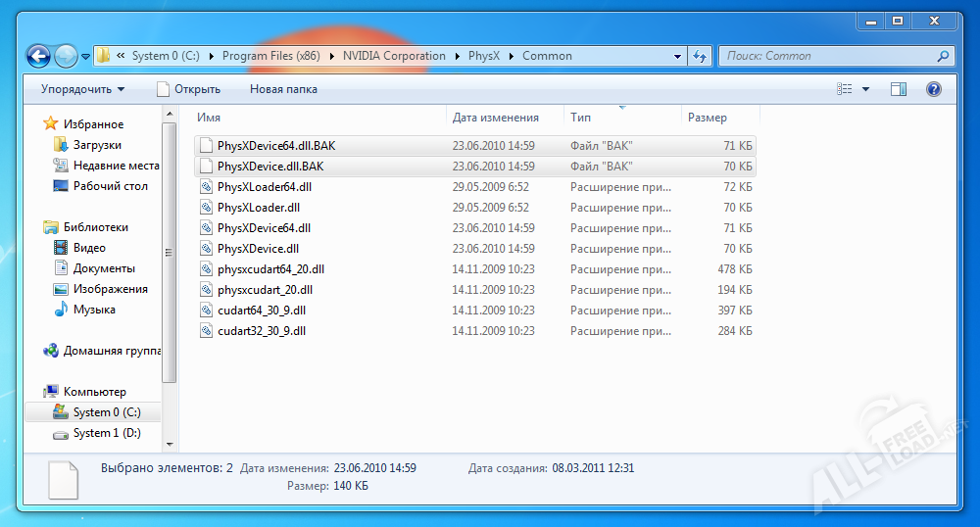Click the search magnifier icon

pyautogui.click(x=942, y=56)
